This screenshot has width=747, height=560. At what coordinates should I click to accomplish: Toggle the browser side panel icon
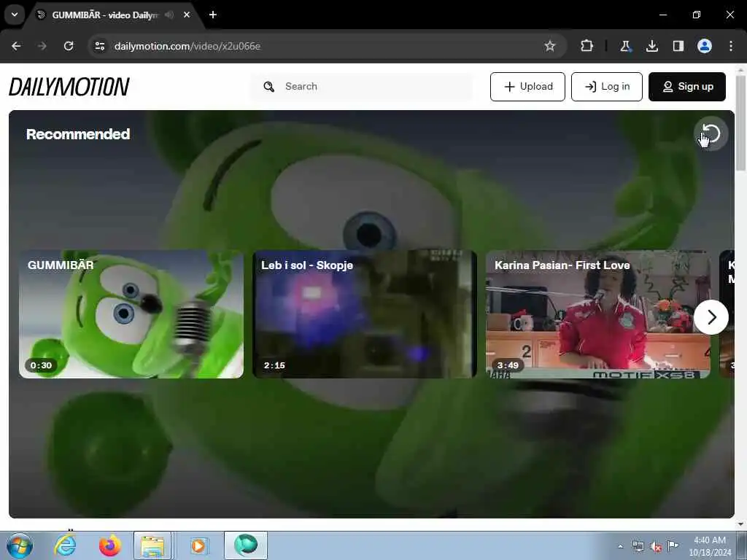[678, 46]
